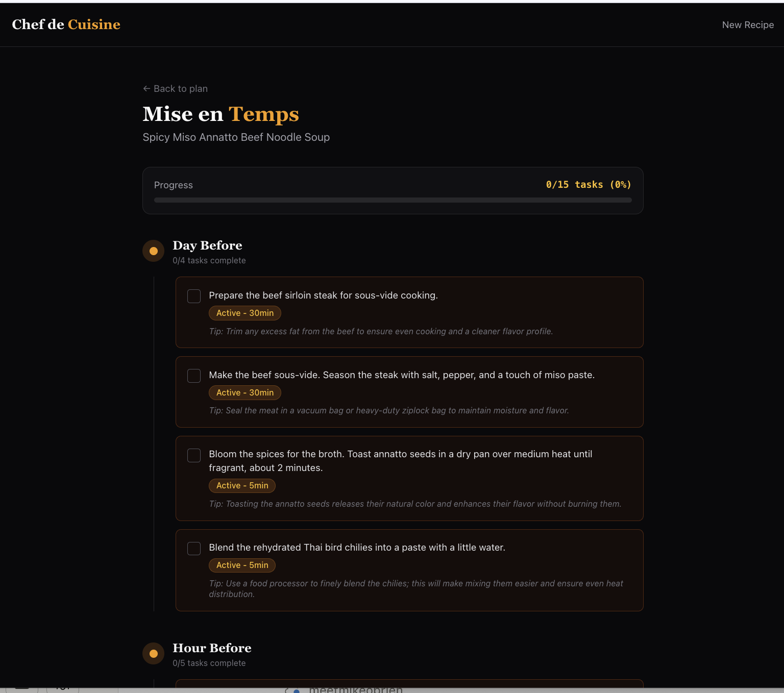Click the left arrow beside Back to plan
784x693 pixels.
pyautogui.click(x=146, y=89)
